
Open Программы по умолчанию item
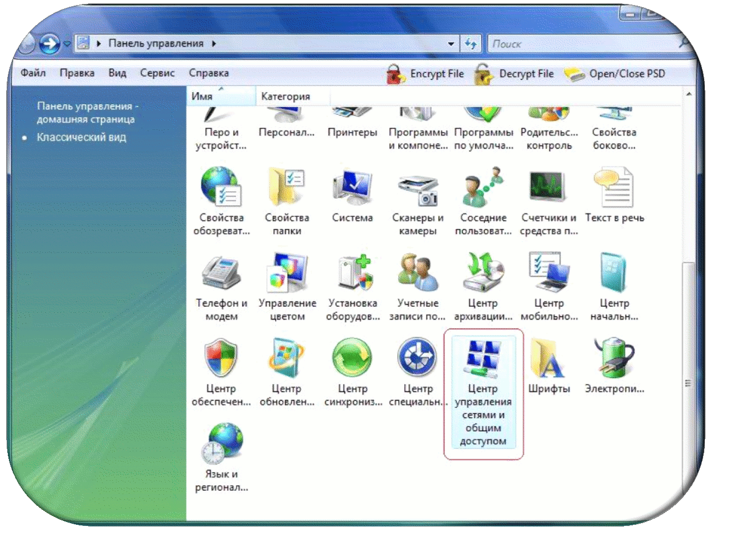tap(483, 128)
